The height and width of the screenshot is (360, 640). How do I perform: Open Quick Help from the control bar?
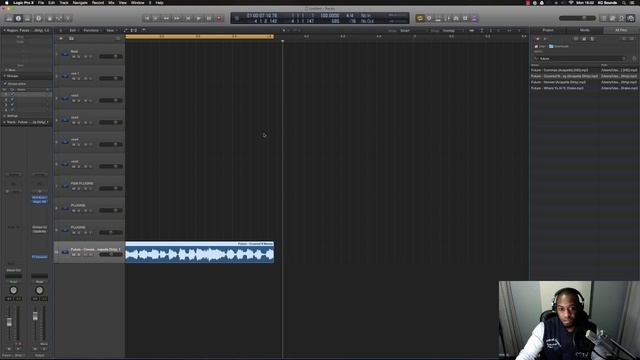point(39,18)
